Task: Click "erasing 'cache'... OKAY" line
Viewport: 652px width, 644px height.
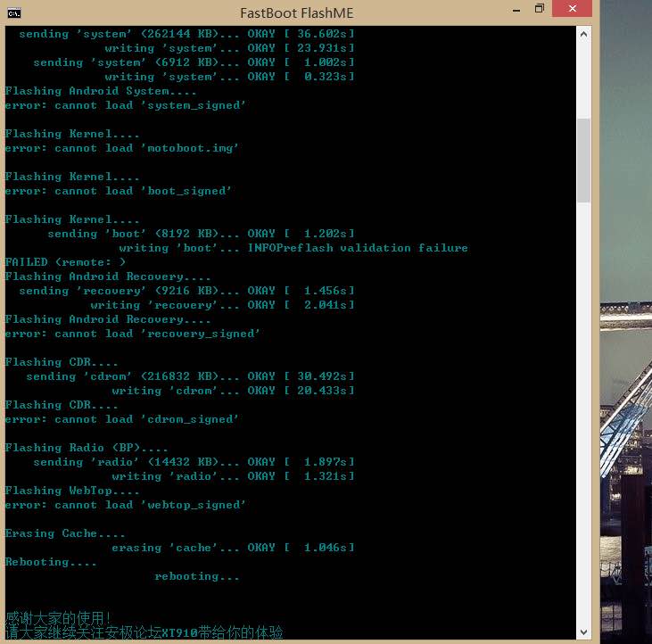Action: click(x=233, y=548)
